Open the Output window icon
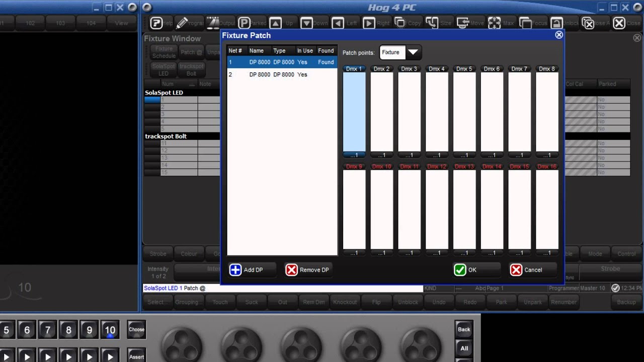The image size is (644, 362). [x=213, y=23]
